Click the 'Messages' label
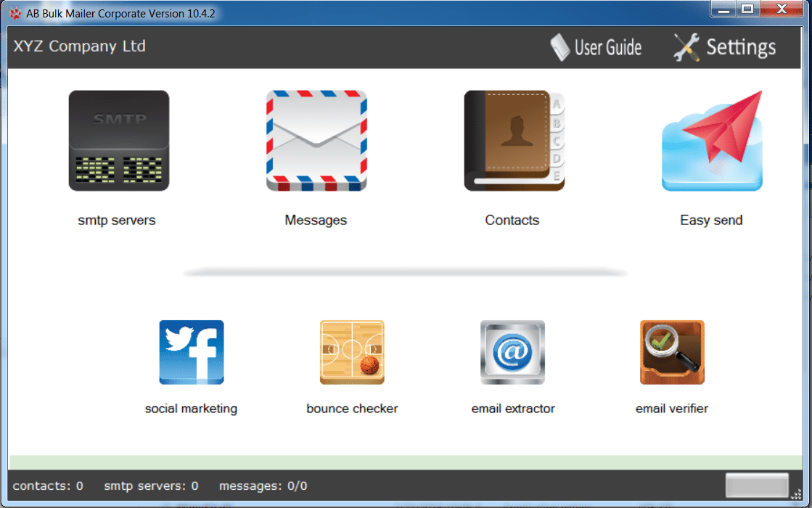 [316, 220]
